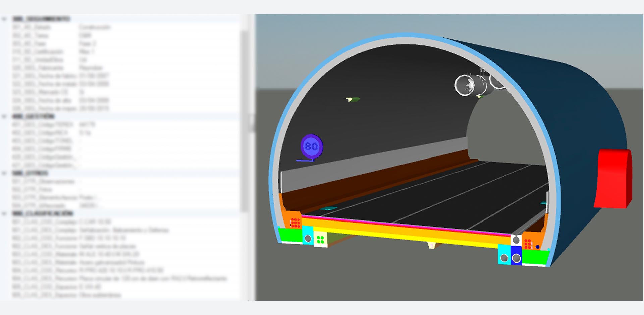Collapse the SEGUIMIENTO property group
The width and height of the screenshot is (644, 315).
tap(4, 19)
